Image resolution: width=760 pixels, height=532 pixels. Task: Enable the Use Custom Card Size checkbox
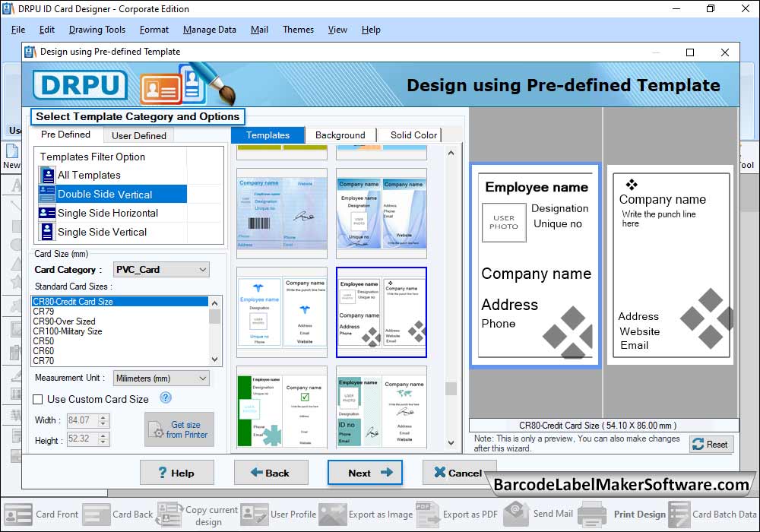(x=38, y=399)
